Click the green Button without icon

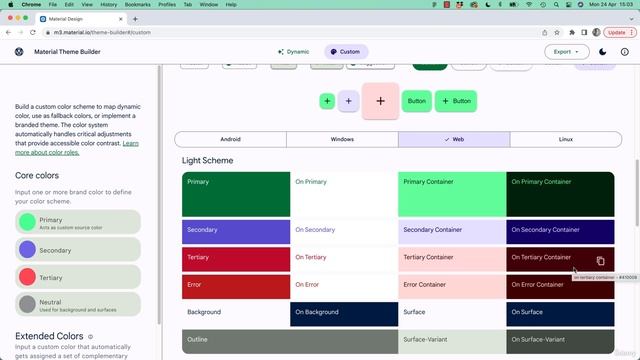tap(417, 101)
